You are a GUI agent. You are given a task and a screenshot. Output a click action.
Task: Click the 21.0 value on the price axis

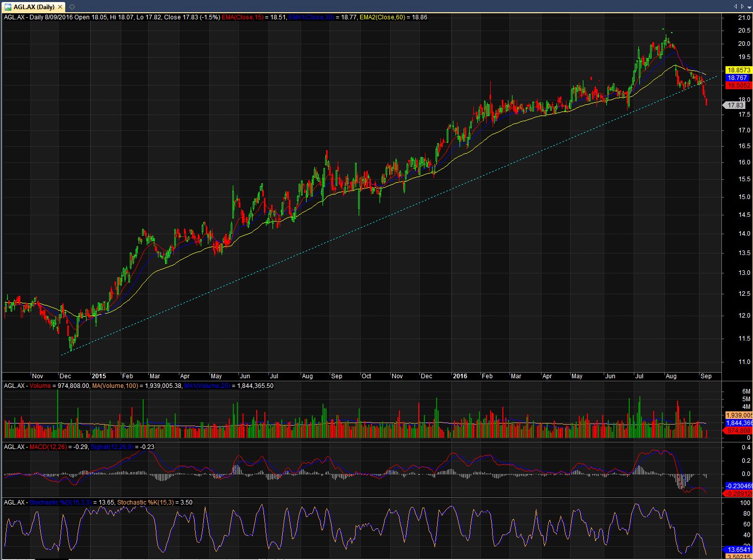(x=744, y=18)
